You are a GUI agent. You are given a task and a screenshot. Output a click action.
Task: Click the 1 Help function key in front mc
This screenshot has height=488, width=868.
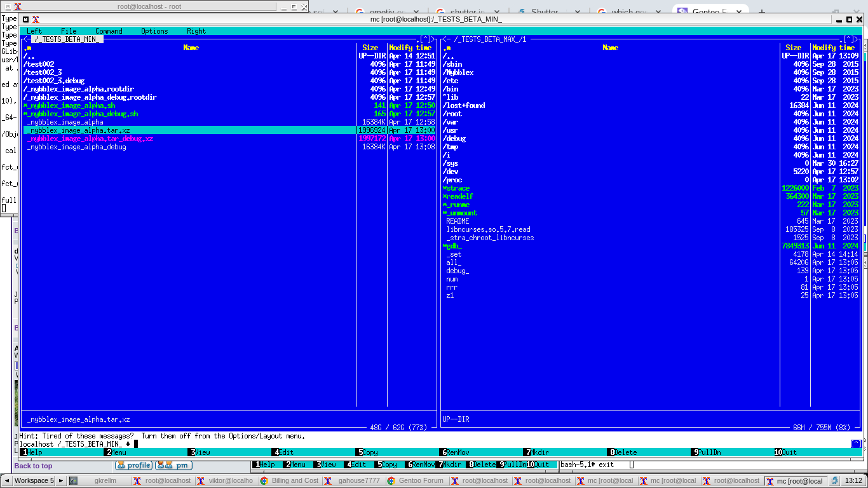[32, 452]
